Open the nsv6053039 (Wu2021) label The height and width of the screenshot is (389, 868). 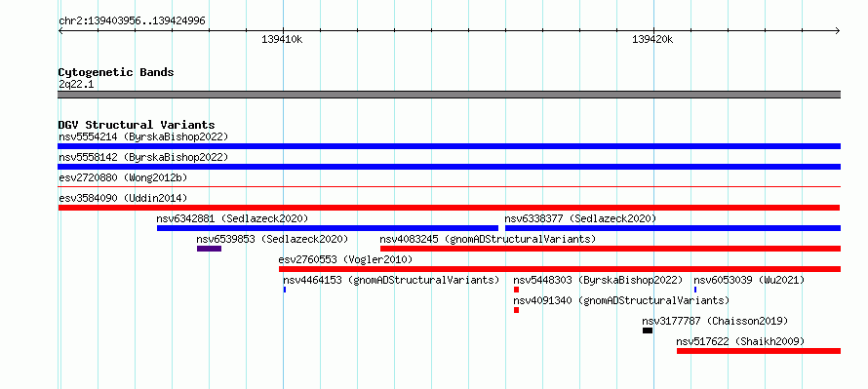[749, 280]
